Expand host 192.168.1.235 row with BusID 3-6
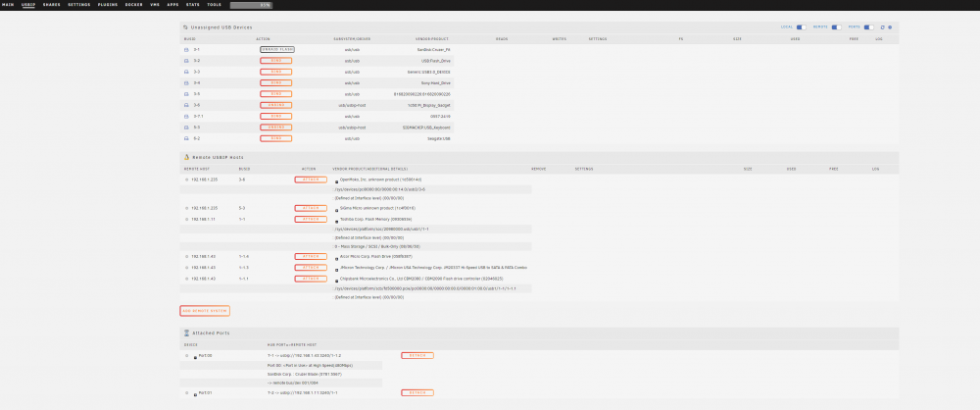 pos(187,179)
